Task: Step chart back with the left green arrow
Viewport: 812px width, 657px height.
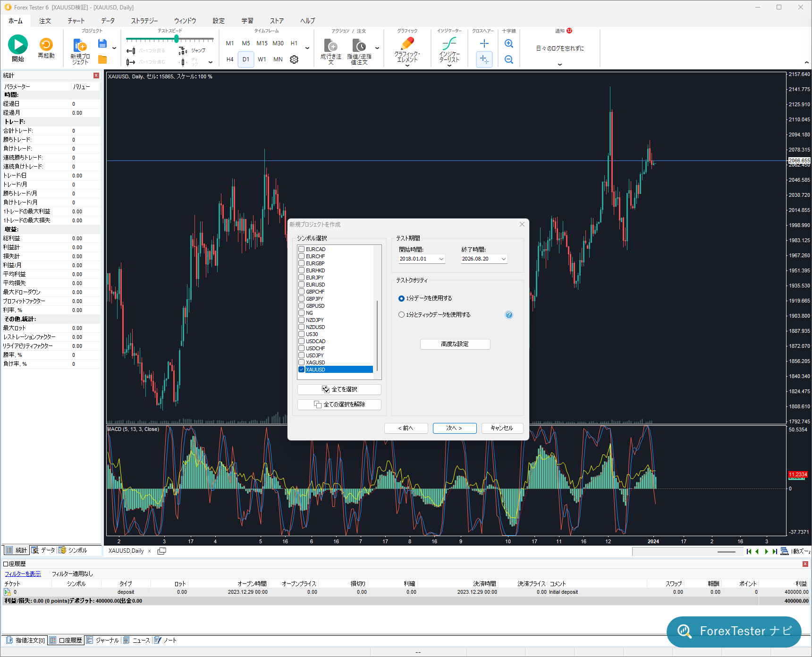Action: coord(757,551)
